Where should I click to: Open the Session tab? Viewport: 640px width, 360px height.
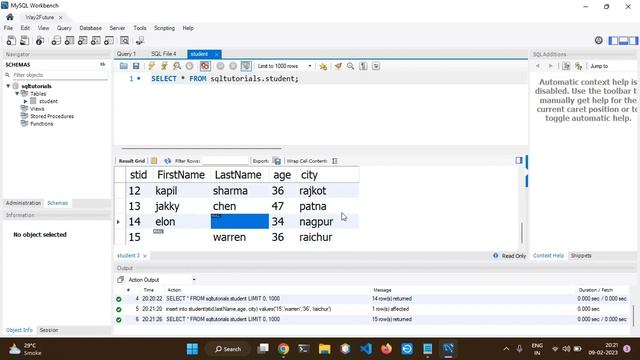coord(49,330)
